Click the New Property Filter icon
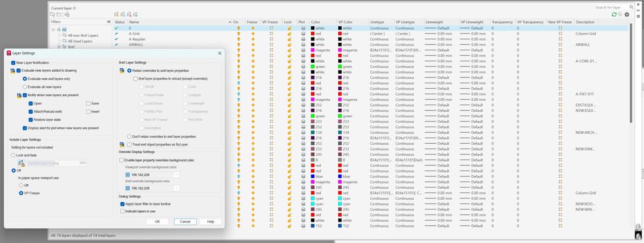 [x=52, y=14]
